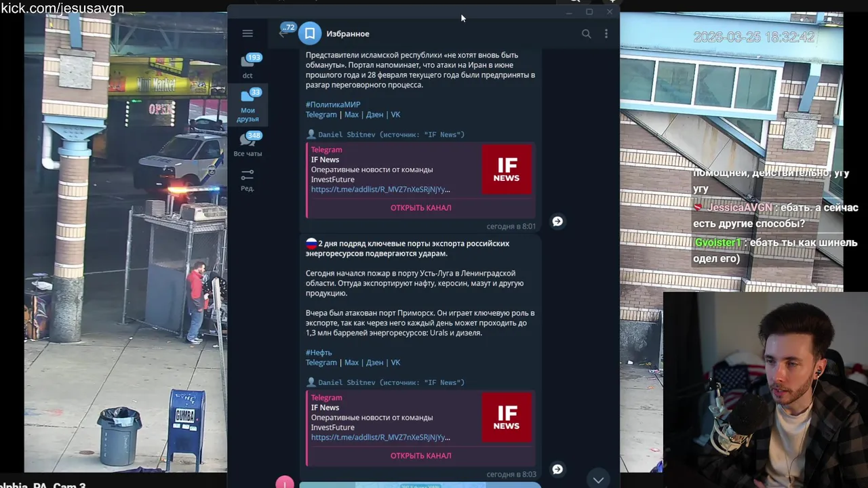Open the second t.me/addlist IF News link

380,437
